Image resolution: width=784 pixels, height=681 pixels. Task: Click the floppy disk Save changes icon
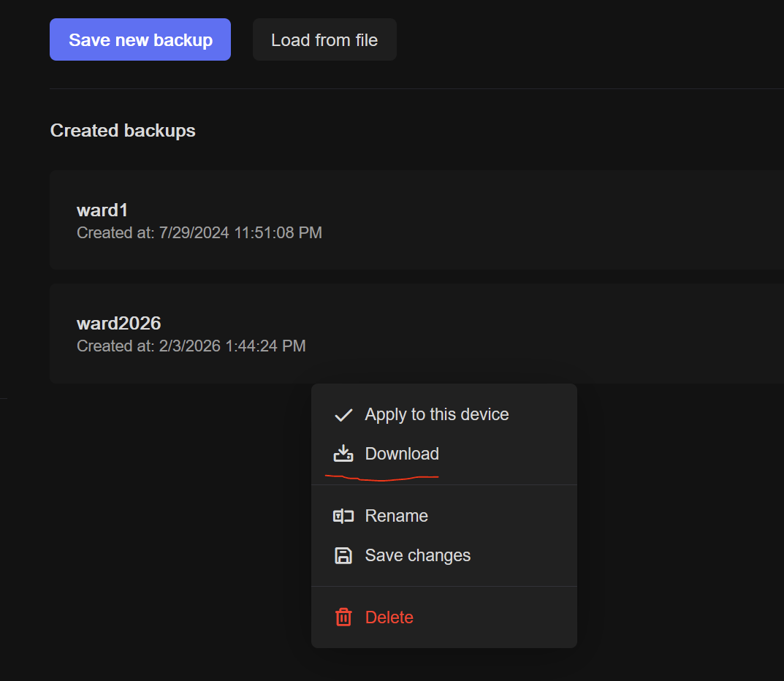click(343, 556)
